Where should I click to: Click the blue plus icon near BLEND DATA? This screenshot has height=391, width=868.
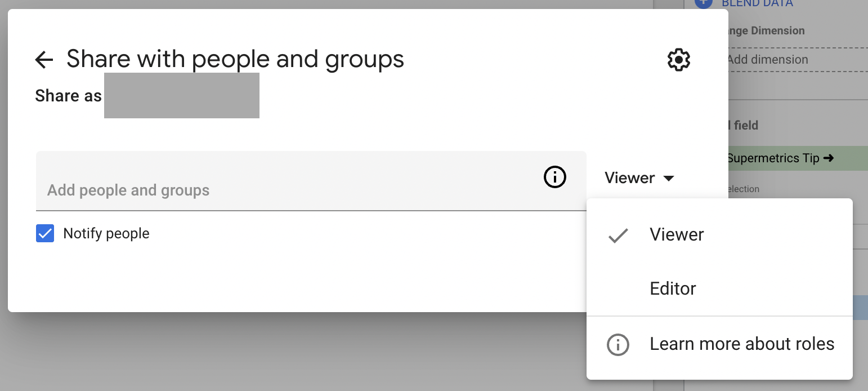[x=703, y=4]
